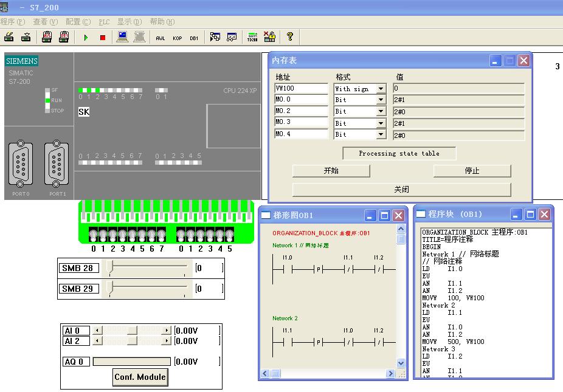Screen dimensions: 563x392
Task: Expand the format dropdown for M0.4
Action: pyautogui.click(x=381, y=135)
